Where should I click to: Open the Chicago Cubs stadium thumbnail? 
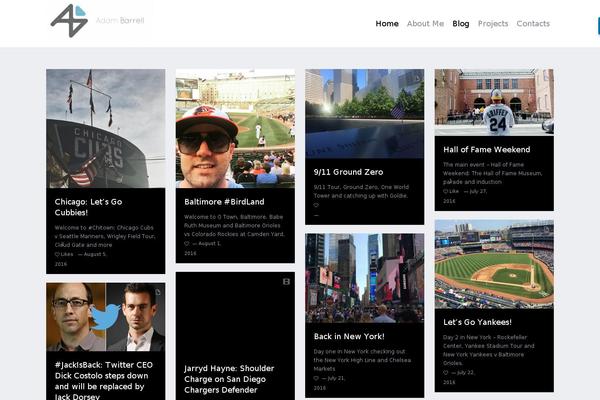tap(106, 128)
